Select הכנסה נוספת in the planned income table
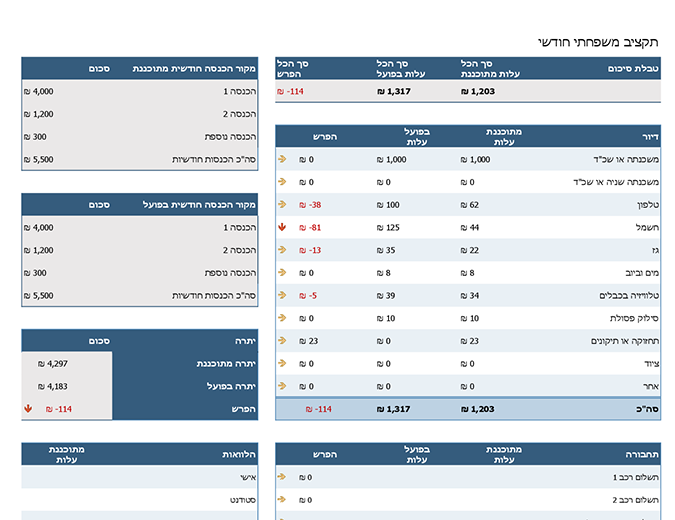Image resolution: width=675 pixels, height=520 pixels. point(230,137)
